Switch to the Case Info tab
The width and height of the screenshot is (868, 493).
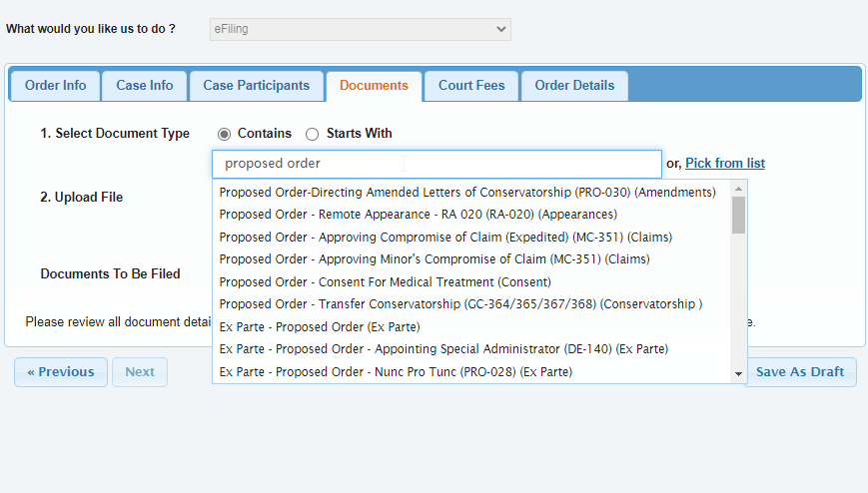(145, 86)
